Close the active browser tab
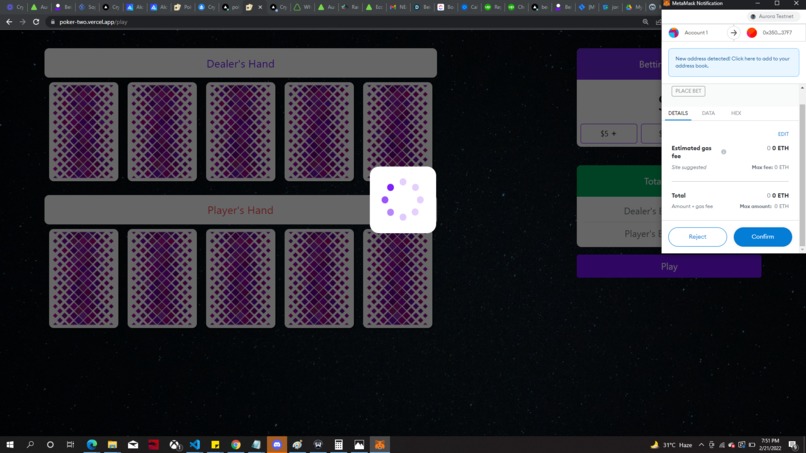 [x=260, y=7]
